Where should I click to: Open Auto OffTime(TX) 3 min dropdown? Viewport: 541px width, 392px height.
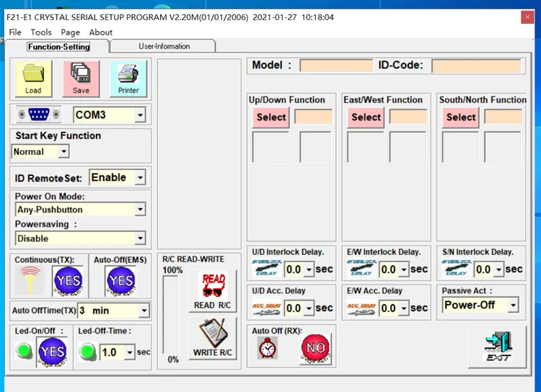click(144, 311)
